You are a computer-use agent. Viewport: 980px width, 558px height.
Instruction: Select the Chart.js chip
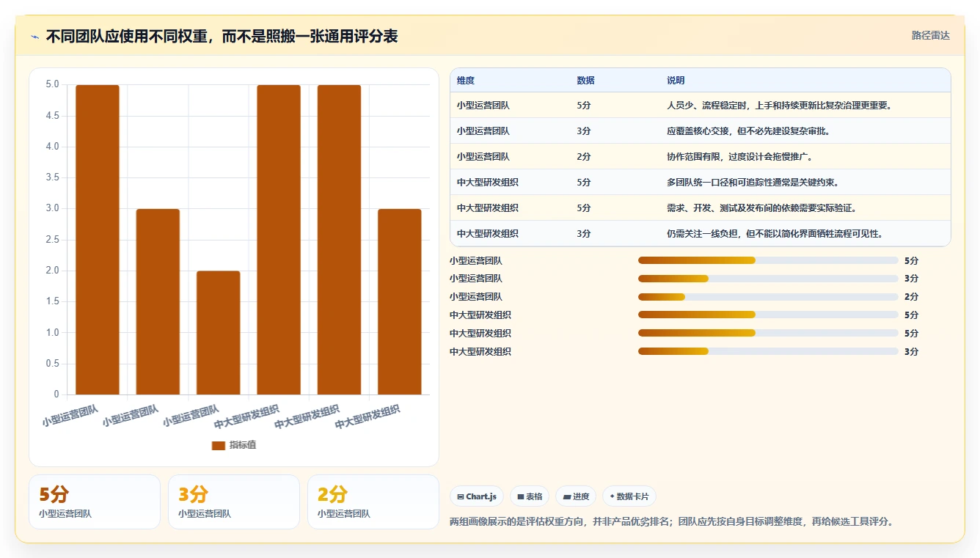pyautogui.click(x=477, y=496)
